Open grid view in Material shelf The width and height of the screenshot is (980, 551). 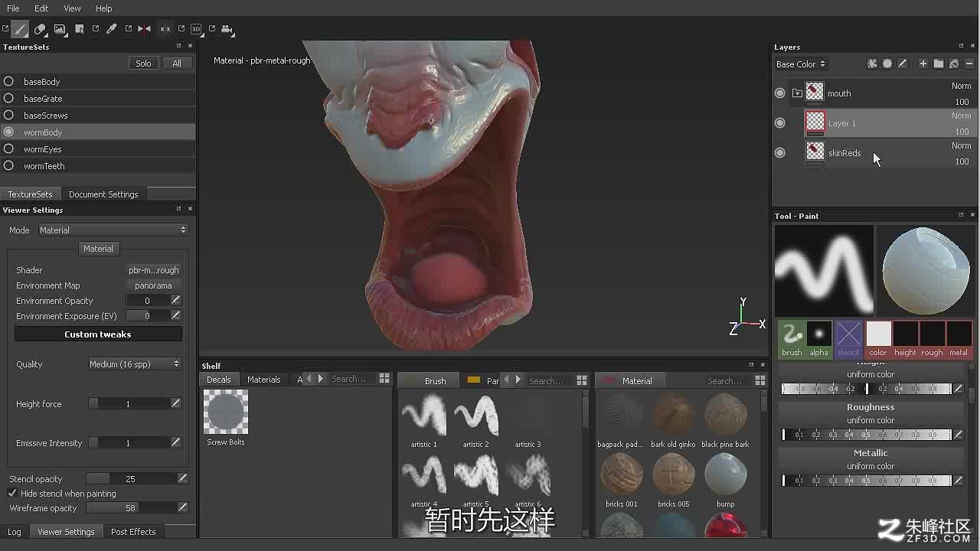(760, 380)
